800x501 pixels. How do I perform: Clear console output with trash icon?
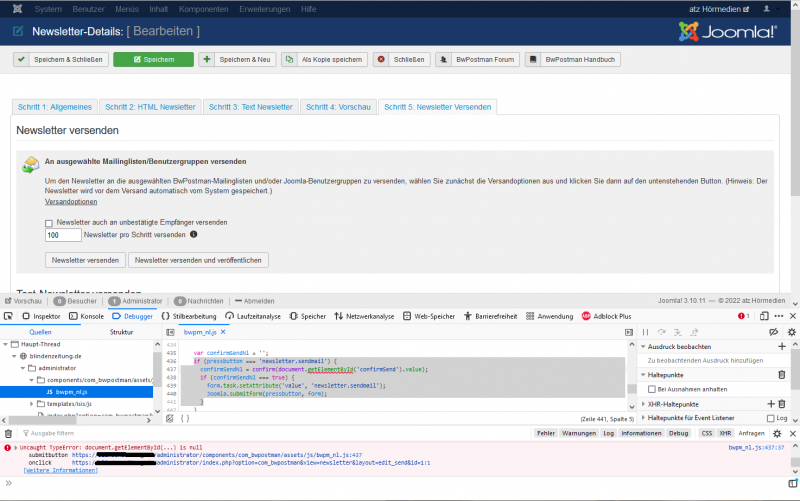9,433
